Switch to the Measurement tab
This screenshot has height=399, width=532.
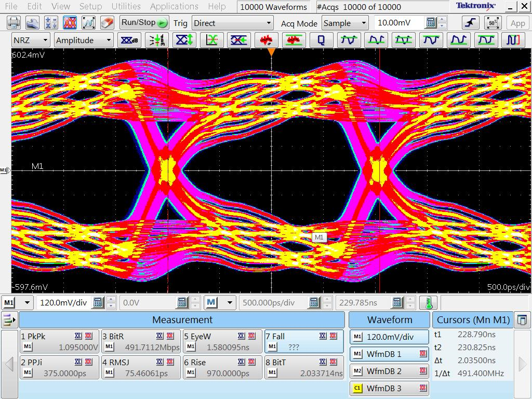(182, 320)
